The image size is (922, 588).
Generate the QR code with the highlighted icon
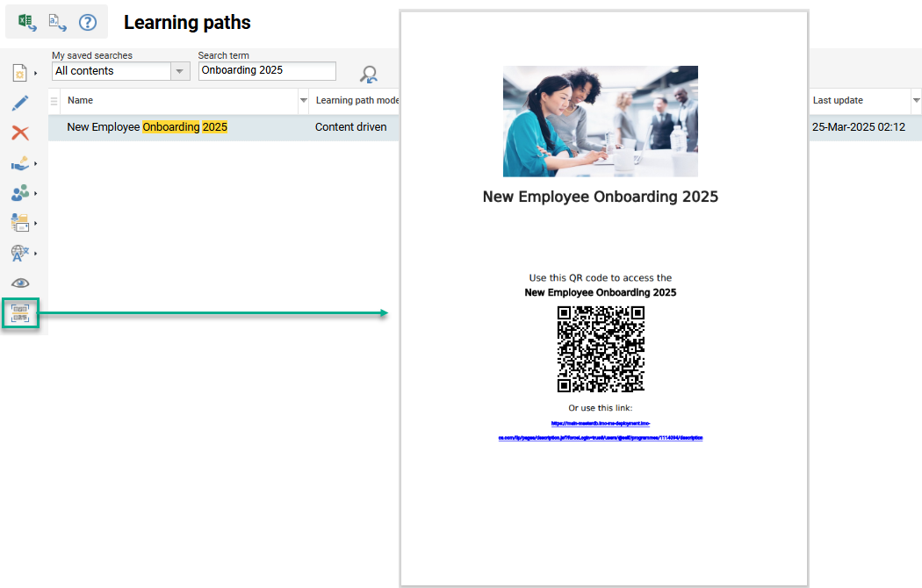coord(22,313)
